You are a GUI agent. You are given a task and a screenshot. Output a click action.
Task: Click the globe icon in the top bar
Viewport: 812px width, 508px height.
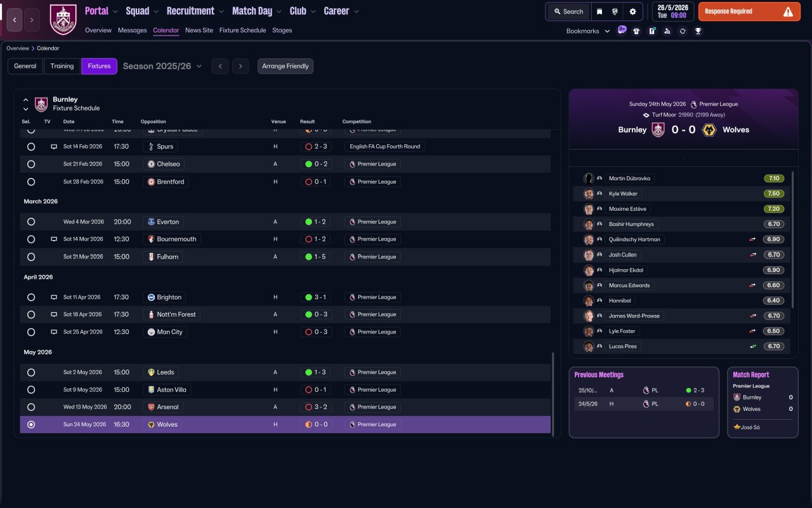pos(615,11)
